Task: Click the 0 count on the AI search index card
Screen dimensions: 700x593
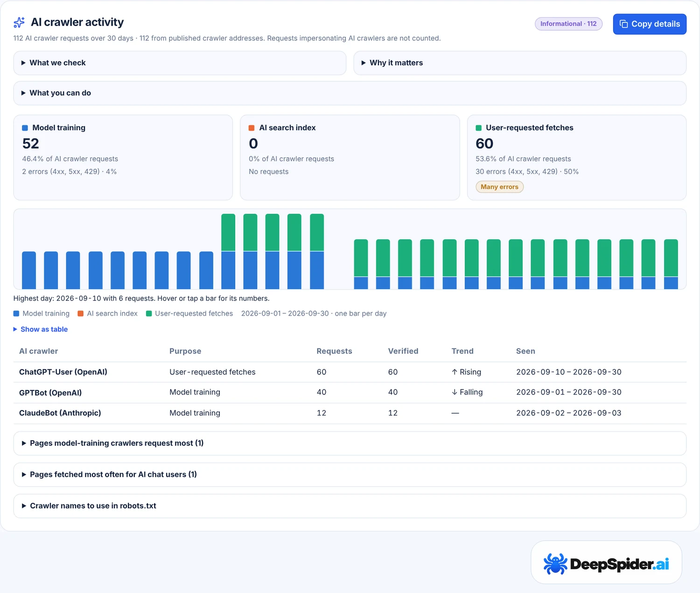Action: (x=253, y=144)
